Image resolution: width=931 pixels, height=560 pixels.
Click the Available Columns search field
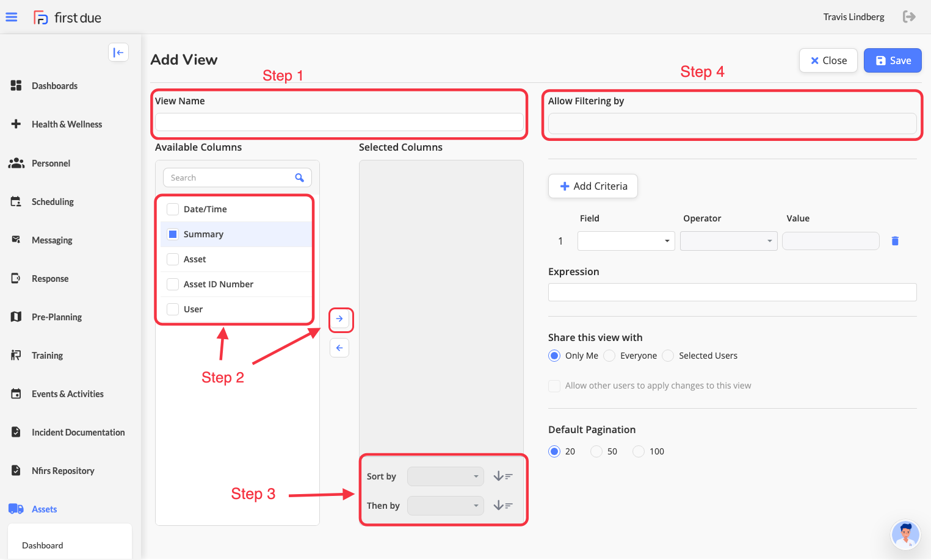click(x=237, y=178)
